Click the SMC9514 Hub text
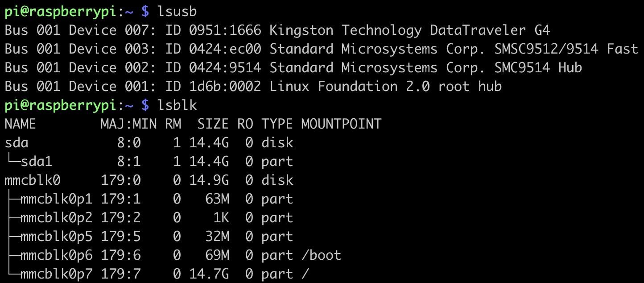644x283 pixels. point(537,68)
